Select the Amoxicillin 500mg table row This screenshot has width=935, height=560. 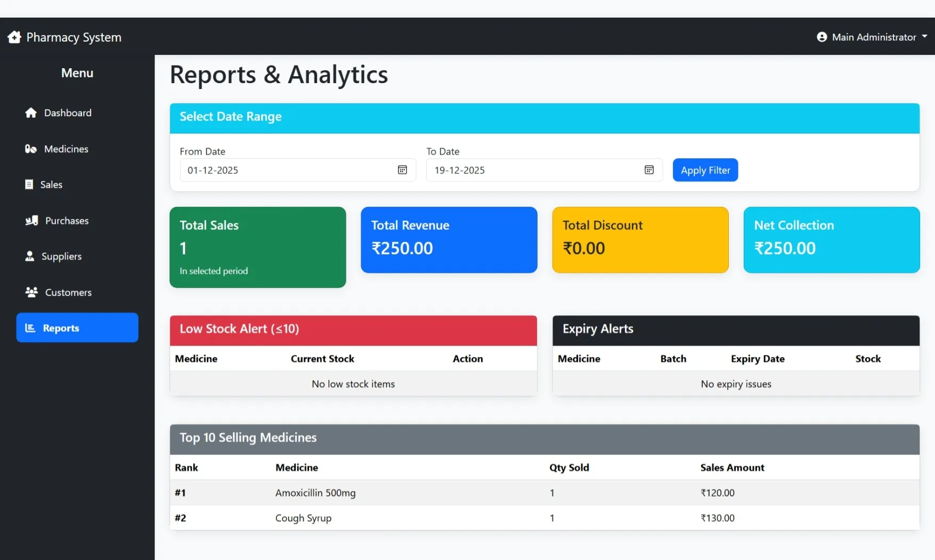pyautogui.click(x=544, y=493)
